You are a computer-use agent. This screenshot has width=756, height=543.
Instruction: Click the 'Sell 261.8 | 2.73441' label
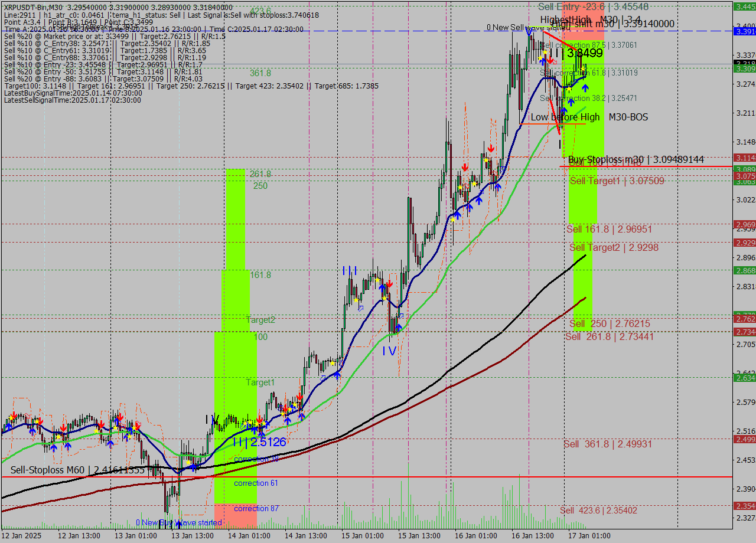610,336
